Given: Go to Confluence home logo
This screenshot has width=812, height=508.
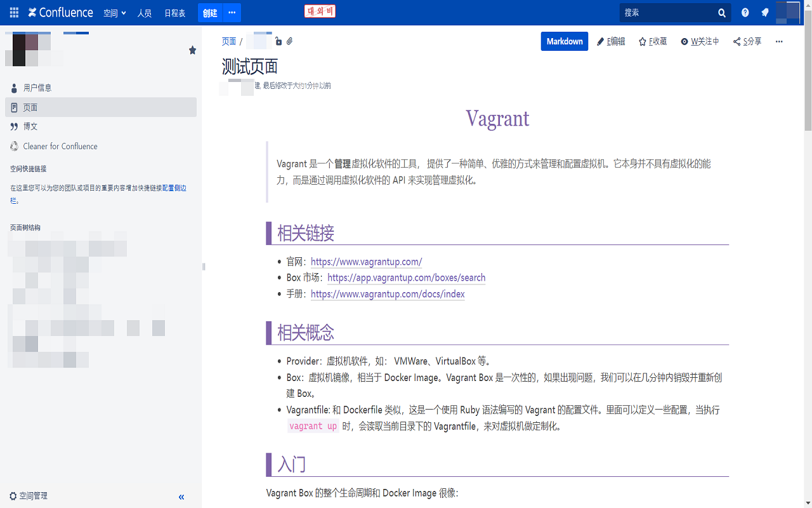Looking at the screenshot, I should pyautogui.click(x=60, y=13).
